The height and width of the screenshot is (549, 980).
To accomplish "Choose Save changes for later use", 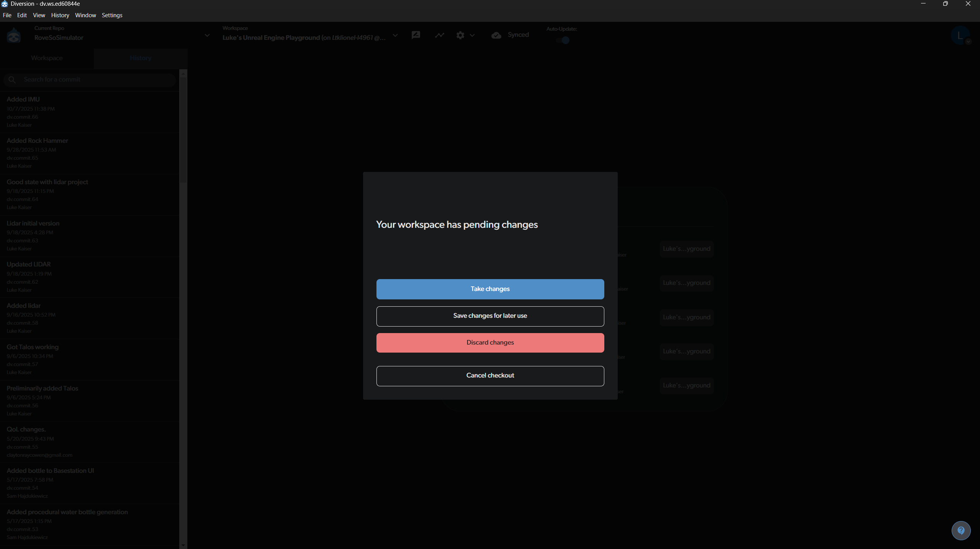I will (x=490, y=316).
